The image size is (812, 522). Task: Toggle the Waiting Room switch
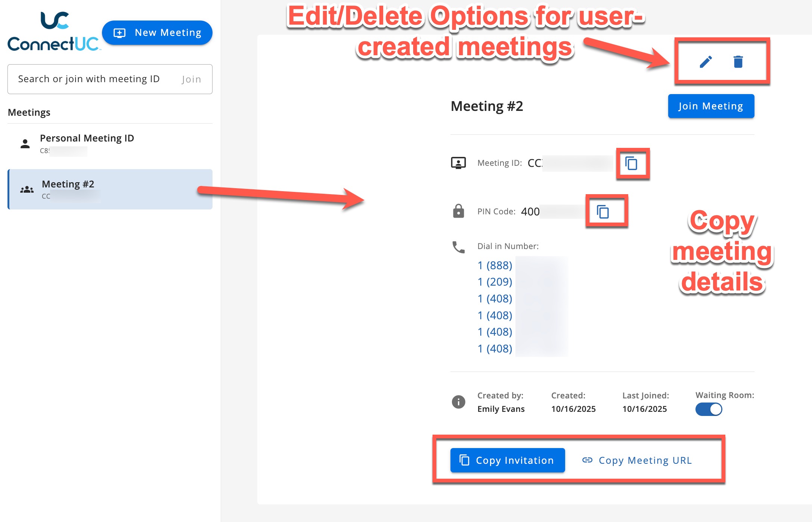(x=709, y=409)
